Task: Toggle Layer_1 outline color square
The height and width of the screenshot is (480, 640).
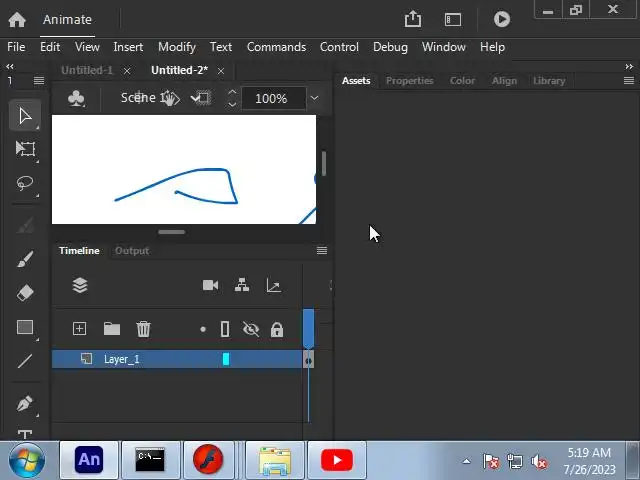Action: pos(226,359)
